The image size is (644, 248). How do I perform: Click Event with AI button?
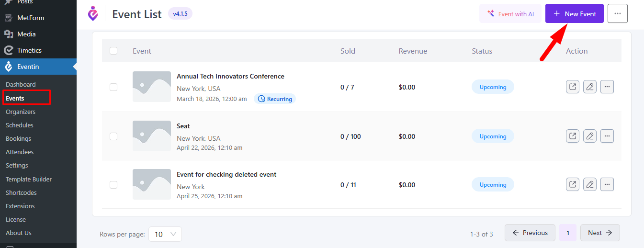(x=510, y=13)
